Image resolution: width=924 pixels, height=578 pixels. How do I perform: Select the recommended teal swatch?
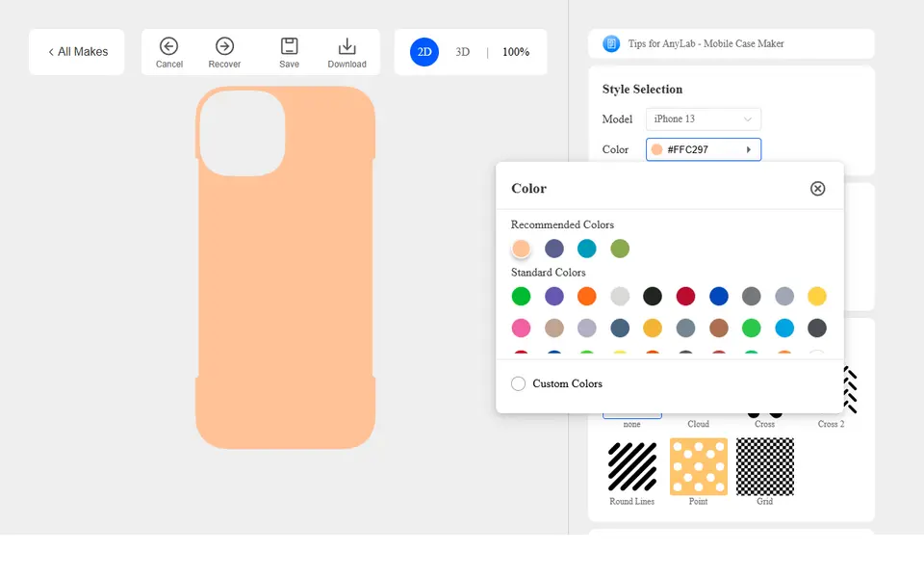587,249
